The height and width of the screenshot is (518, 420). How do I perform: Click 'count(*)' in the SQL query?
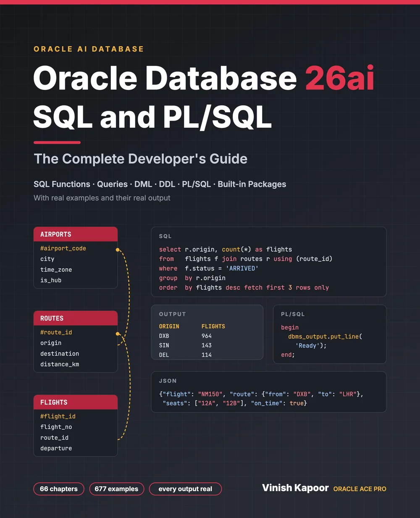tap(236, 250)
